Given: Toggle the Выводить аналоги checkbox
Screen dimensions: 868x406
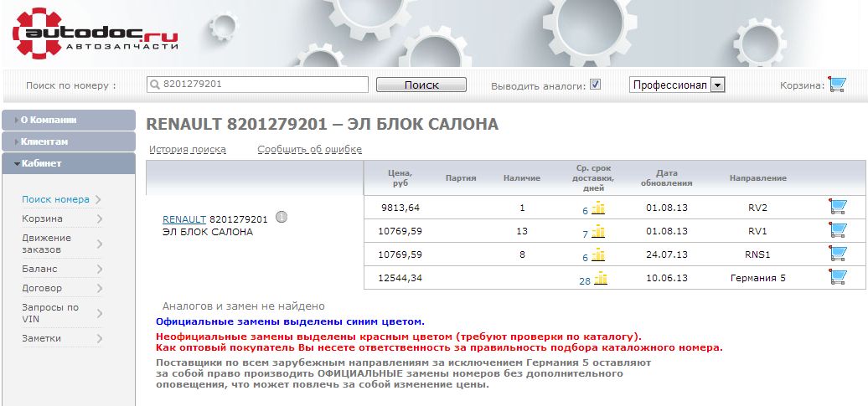Looking at the screenshot, I should [595, 85].
